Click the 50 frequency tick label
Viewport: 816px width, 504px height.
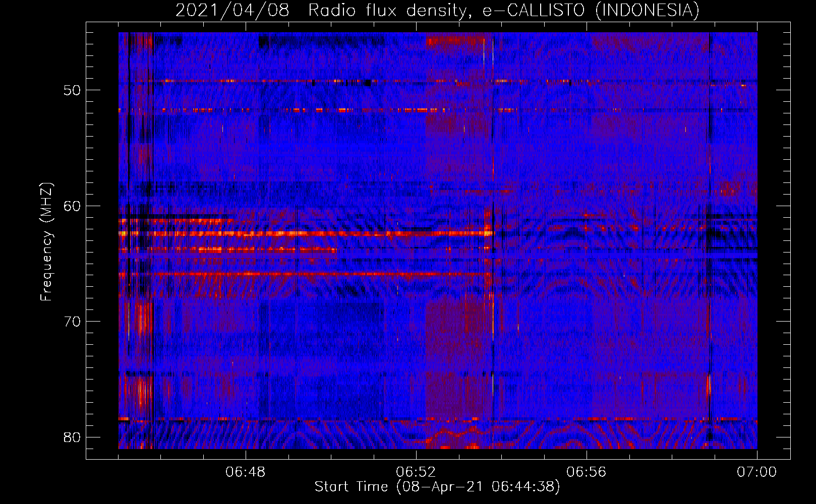click(x=72, y=90)
